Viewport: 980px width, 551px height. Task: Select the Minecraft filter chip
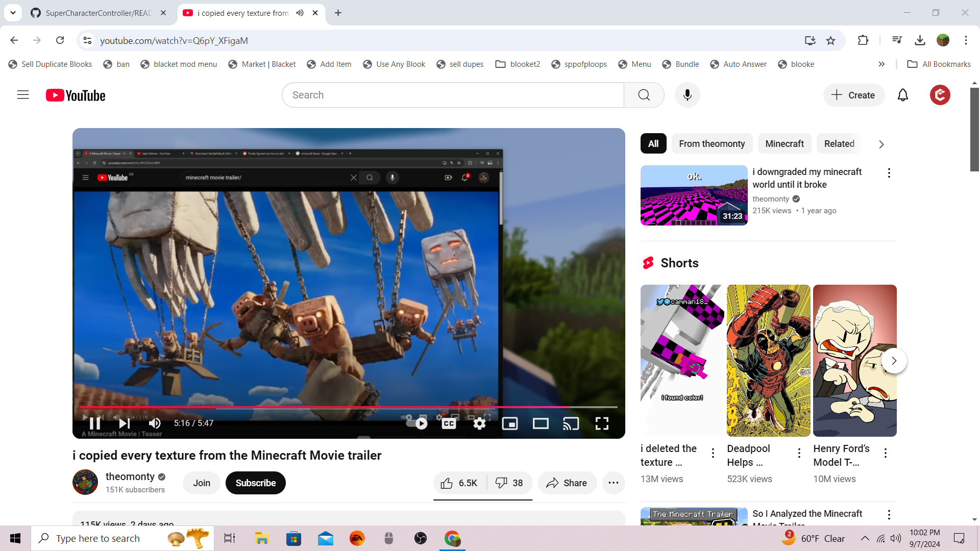784,144
